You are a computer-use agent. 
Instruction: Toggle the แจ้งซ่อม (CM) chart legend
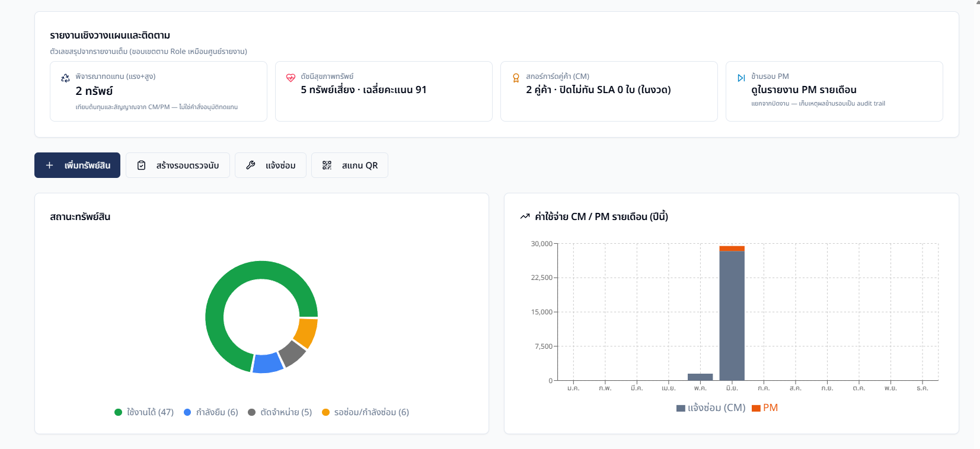click(x=711, y=408)
